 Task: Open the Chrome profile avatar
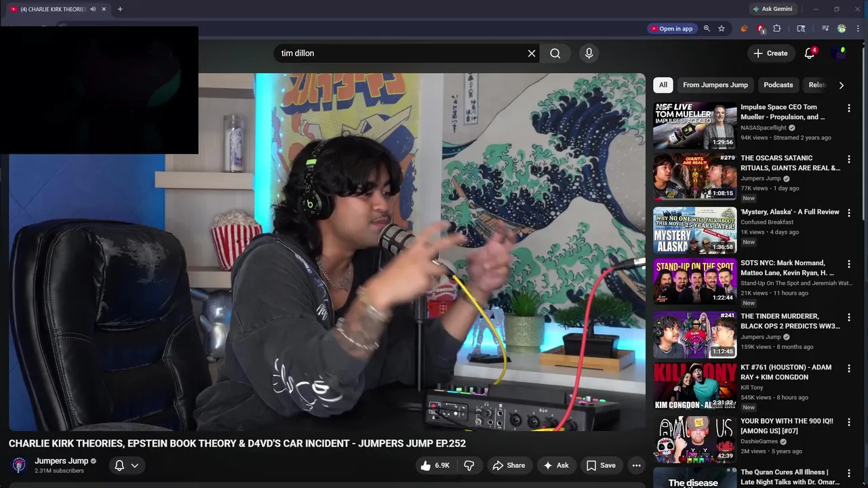click(x=842, y=28)
